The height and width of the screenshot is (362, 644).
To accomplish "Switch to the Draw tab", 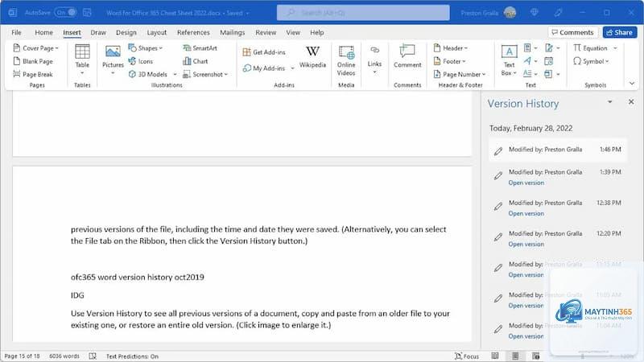I will [98, 32].
